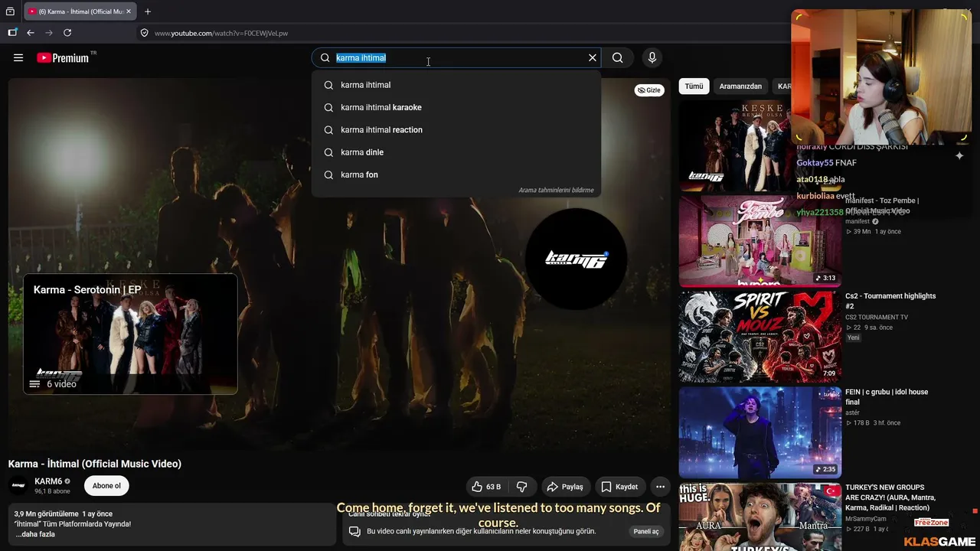Viewport: 980px width, 551px height.
Task: Open the Spirit vs Mouz thumbnail
Action: [759, 337]
